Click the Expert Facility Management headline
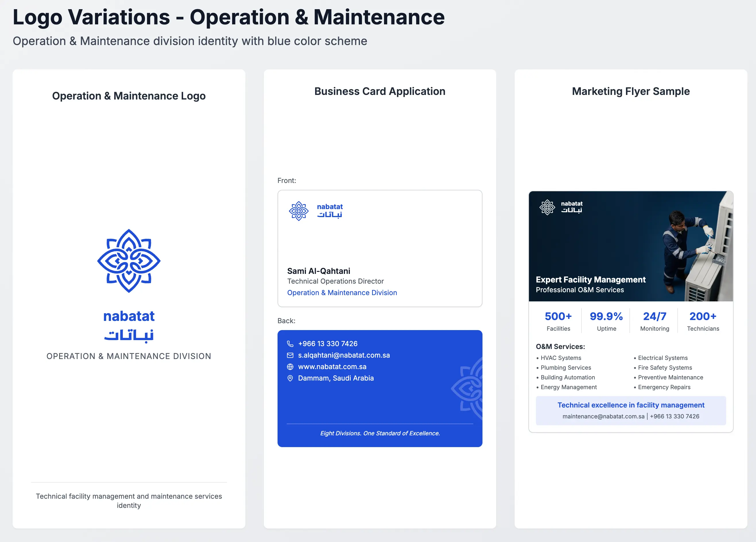 click(x=590, y=280)
